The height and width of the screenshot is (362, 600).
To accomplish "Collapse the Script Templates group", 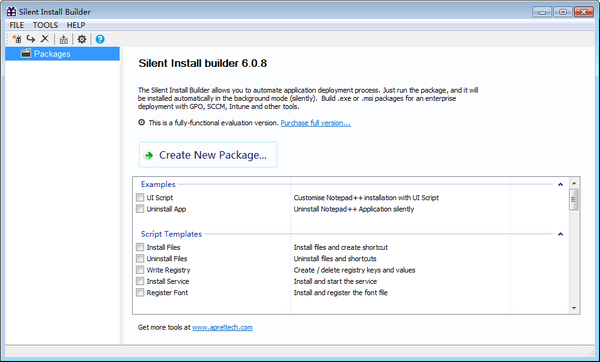I will [x=560, y=234].
